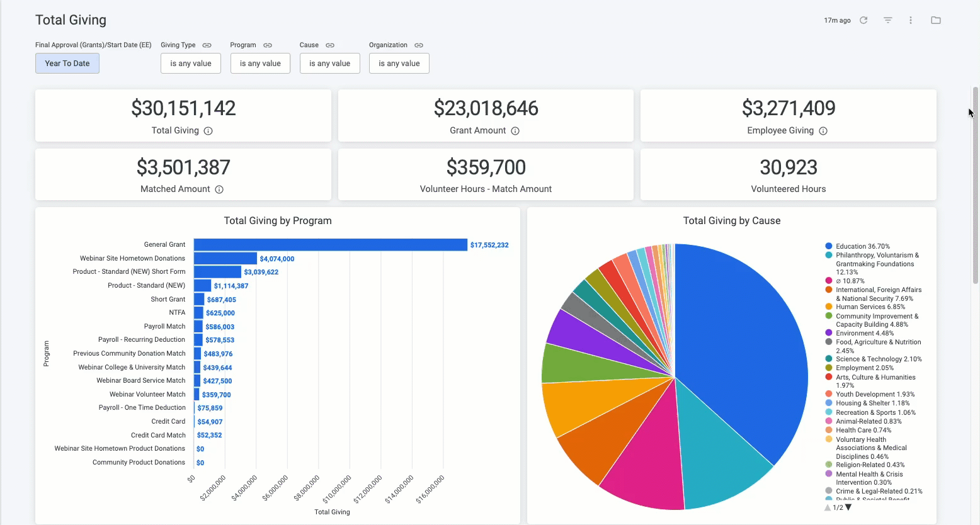
Task: Open Giving Type 'is any value' filter
Action: click(x=191, y=64)
